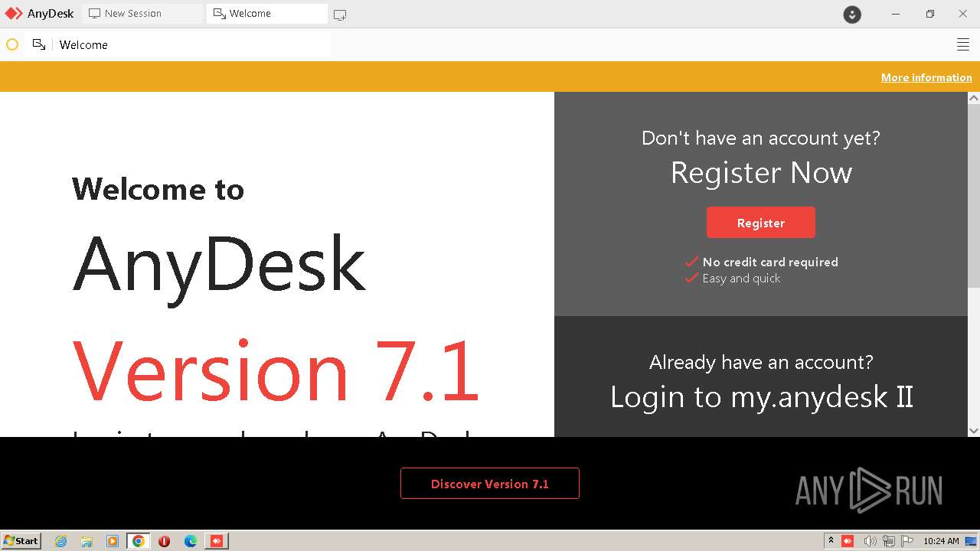Click vertical scrollbar down arrow
This screenshot has height=551, width=980.
(974, 431)
